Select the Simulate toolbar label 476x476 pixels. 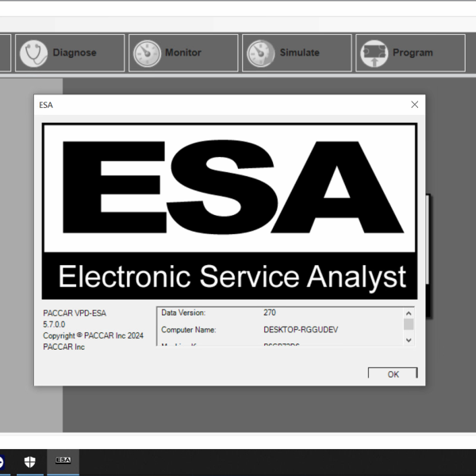click(300, 52)
